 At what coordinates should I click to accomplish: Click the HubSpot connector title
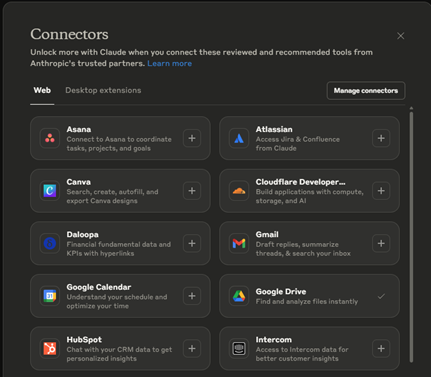(84, 340)
